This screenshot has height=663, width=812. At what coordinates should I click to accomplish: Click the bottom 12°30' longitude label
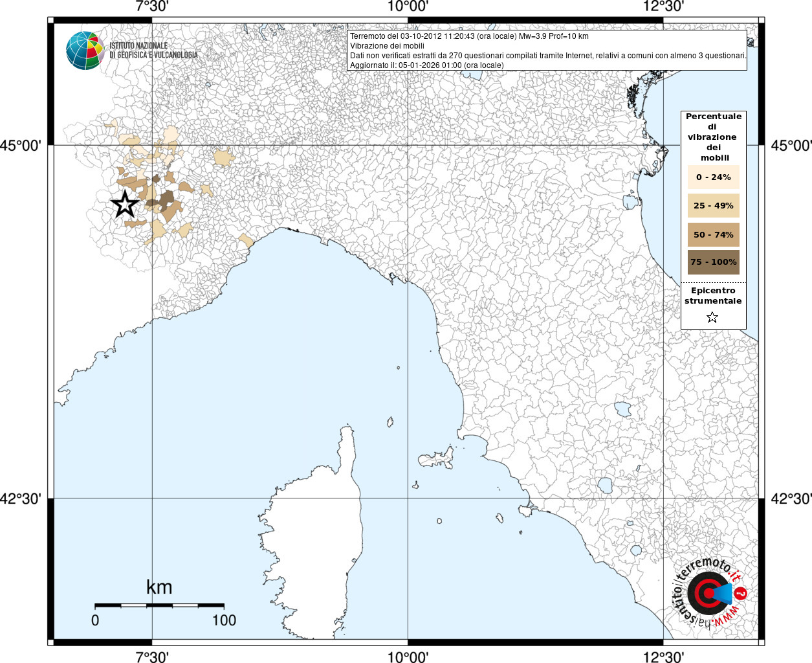coord(663,657)
